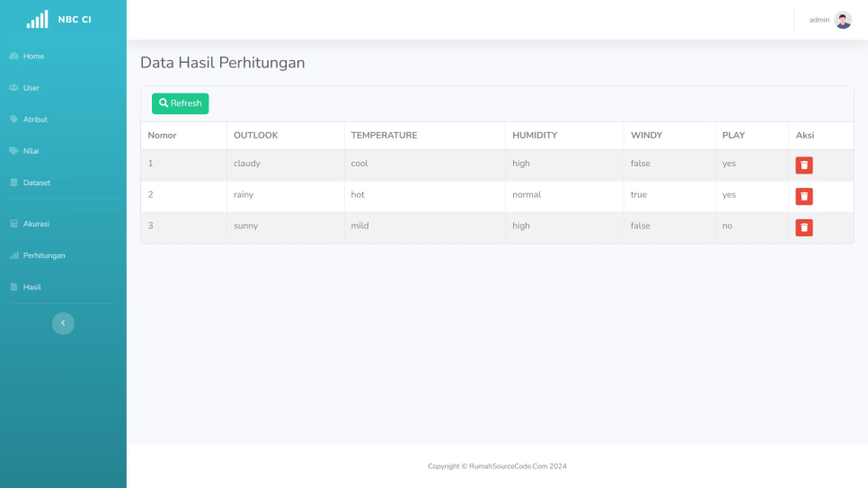Open the Home dashboard icon in sidebar
Image resolution: width=868 pixels, height=488 pixels.
[x=13, y=57]
